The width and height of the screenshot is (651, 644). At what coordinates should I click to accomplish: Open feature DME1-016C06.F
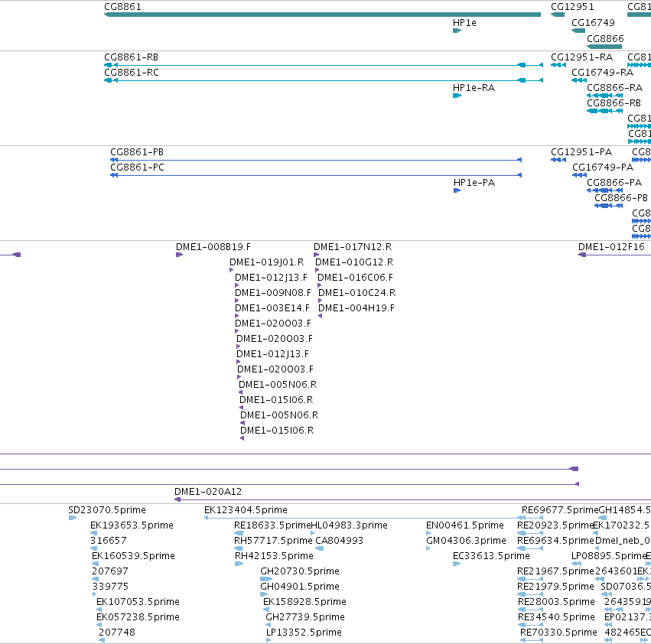pyautogui.click(x=355, y=278)
